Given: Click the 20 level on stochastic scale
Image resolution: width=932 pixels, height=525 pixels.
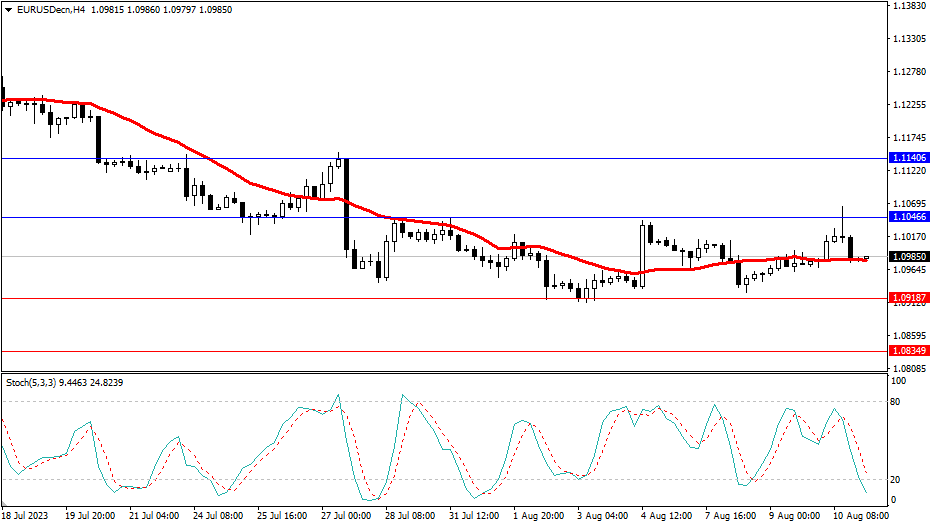Looking at the screenshot, I should [897, 479].
